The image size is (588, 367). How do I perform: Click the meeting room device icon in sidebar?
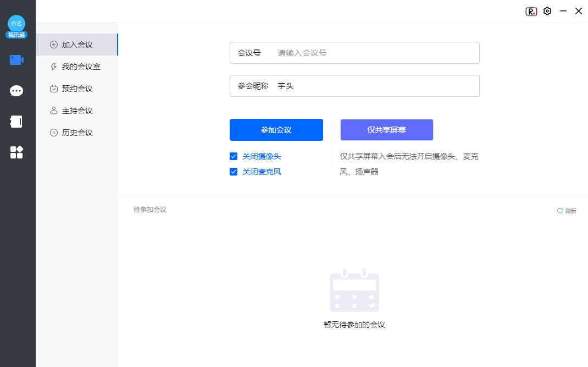16,122
